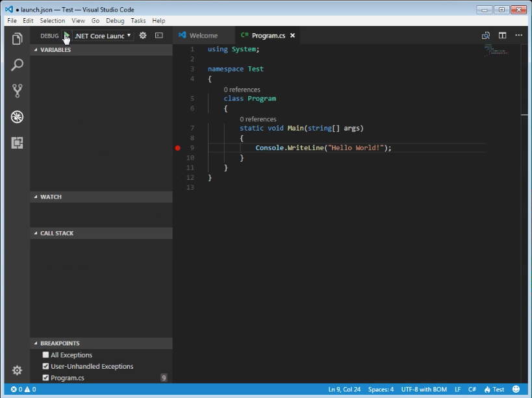Open the Selection menu

tap(52, 21)
